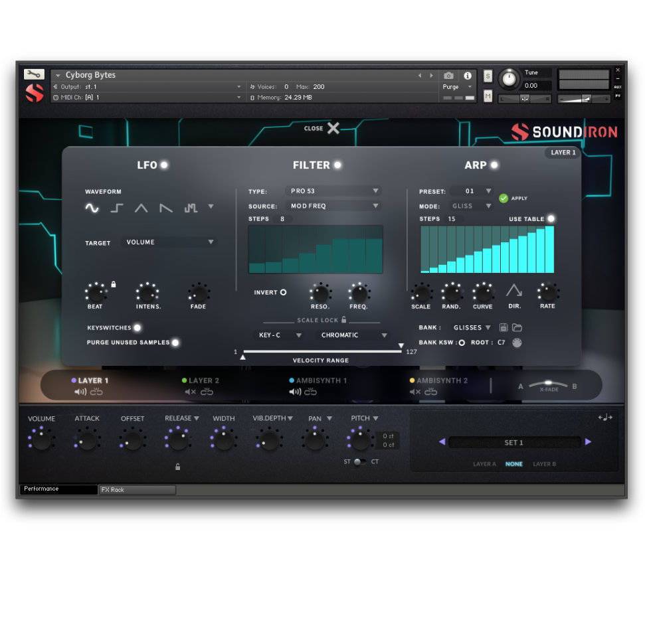Switch to the FX Rack tab
The width and height of the screenshot is (645, 644).
[x=137, y=490]
